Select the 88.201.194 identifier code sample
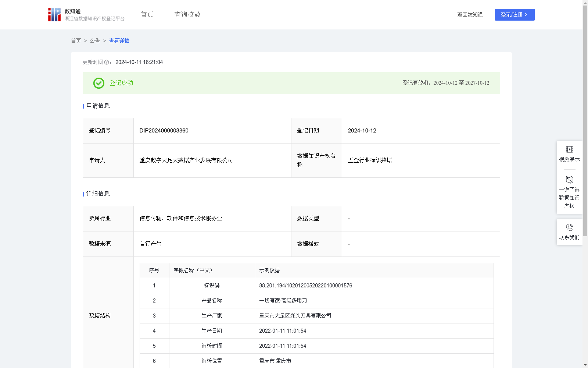 pyautogui.click(x=306, y=286)
